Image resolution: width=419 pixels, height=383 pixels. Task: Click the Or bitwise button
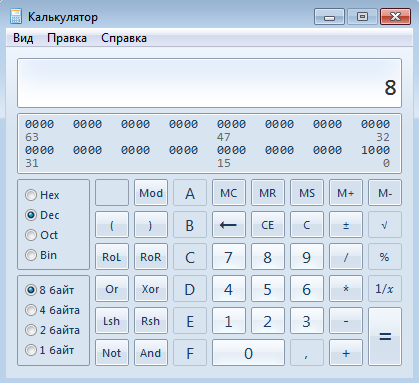click(x=112, y=289)
